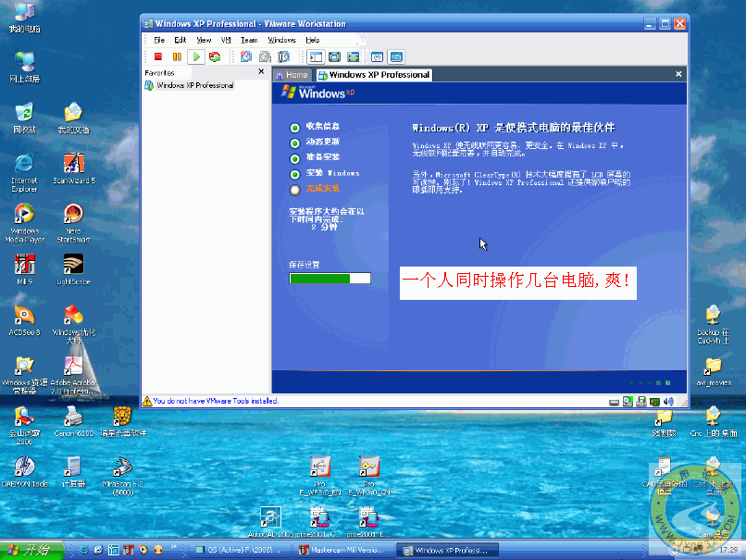Click the taskbar clock showing 17:29
The image size is (746, 560).
click(x=727, y=550)
